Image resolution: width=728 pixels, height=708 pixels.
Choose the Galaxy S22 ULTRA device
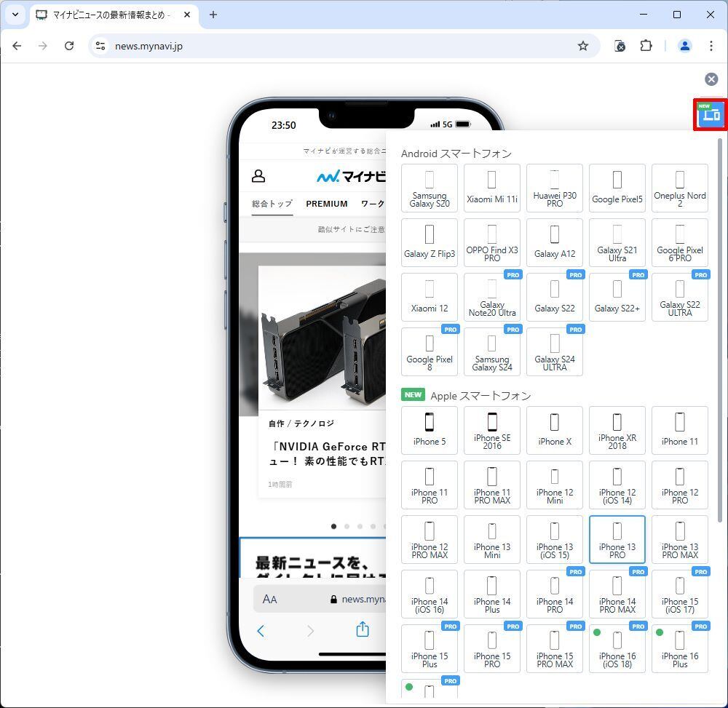tap(680, 298)
